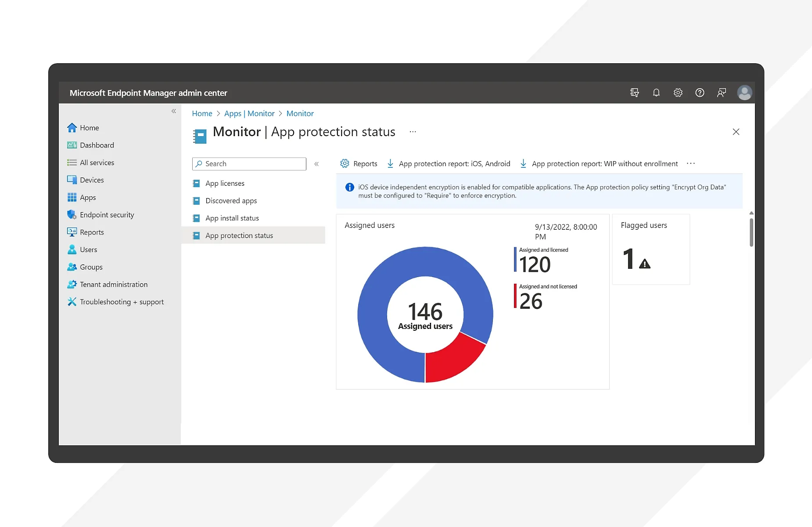Download App protection report: iOS, Android
Screen dimensions: 812x527
(x=449, y=164)
